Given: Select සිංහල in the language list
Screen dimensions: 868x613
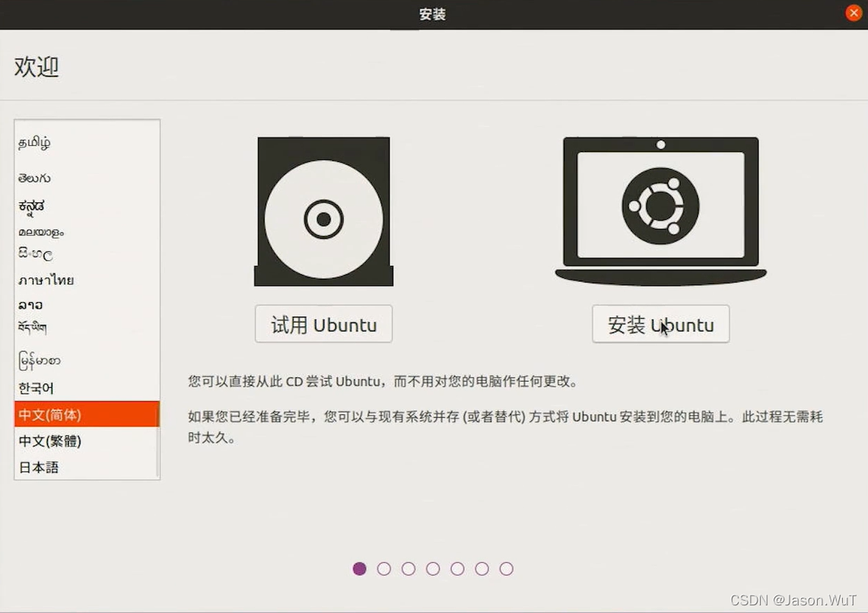Looking at the screenshot, I should [87, 255].
